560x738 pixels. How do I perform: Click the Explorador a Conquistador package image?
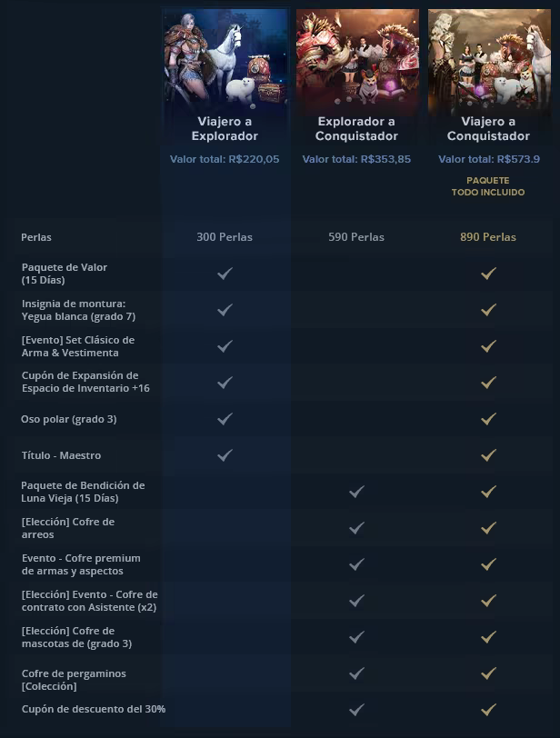click(356, 59)
